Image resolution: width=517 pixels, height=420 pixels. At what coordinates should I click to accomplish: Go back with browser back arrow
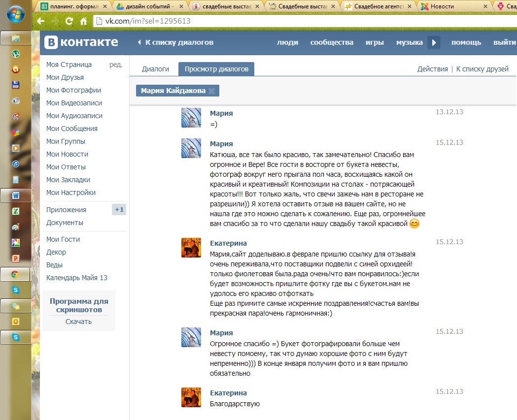click(x=40, y=21)
